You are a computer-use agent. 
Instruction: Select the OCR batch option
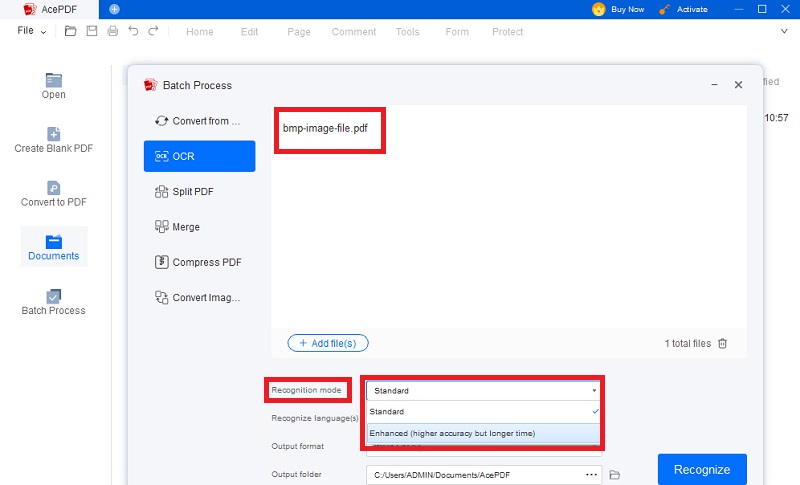pyautogui.click(x=199, y=156)
